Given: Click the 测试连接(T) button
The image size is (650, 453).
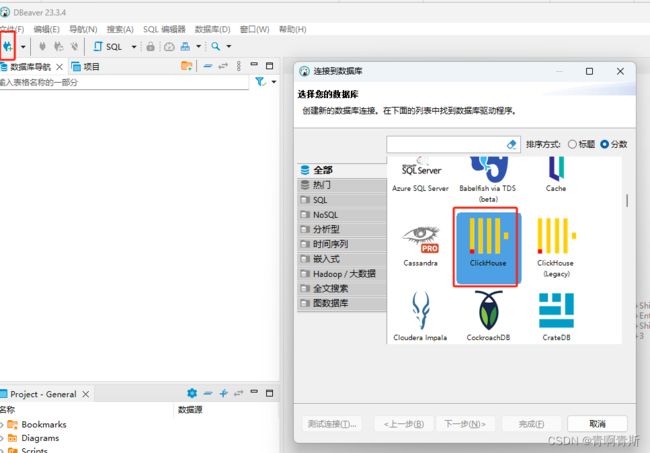Looking at the screenshot, I should [332, 424].
